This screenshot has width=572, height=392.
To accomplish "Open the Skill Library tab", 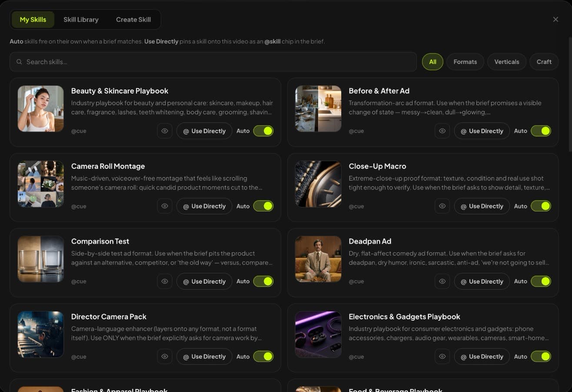I will coord(81,20).
